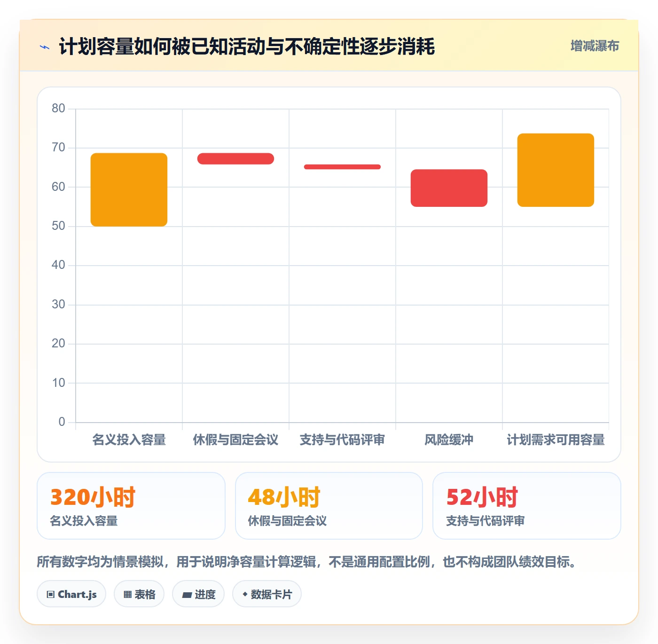Select the red 风险缓冲 bar
The image size is (658, 644).
(449, 188)
